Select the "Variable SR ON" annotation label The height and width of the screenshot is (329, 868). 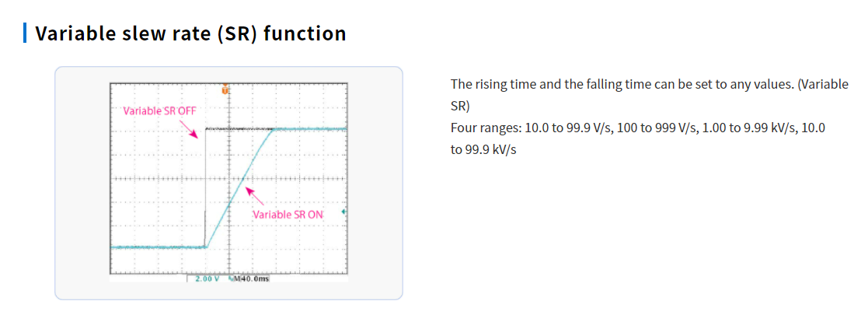click(288, 215)
